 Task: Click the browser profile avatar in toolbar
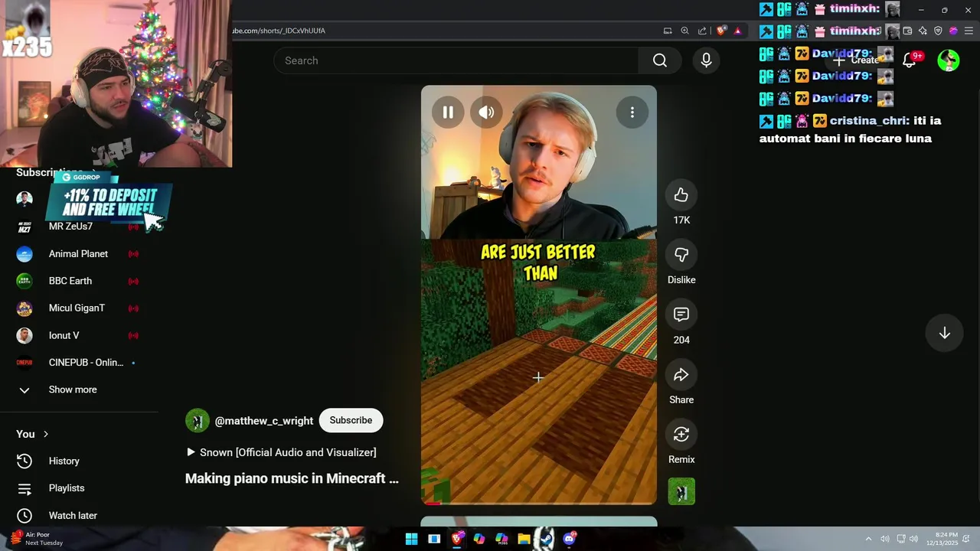click(x=953, y=31)
